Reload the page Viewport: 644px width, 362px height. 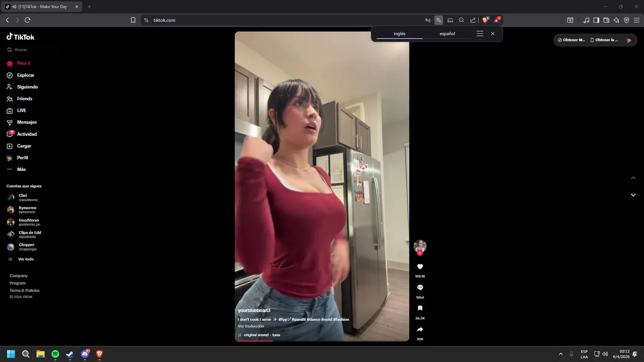[x=27, y=20]
